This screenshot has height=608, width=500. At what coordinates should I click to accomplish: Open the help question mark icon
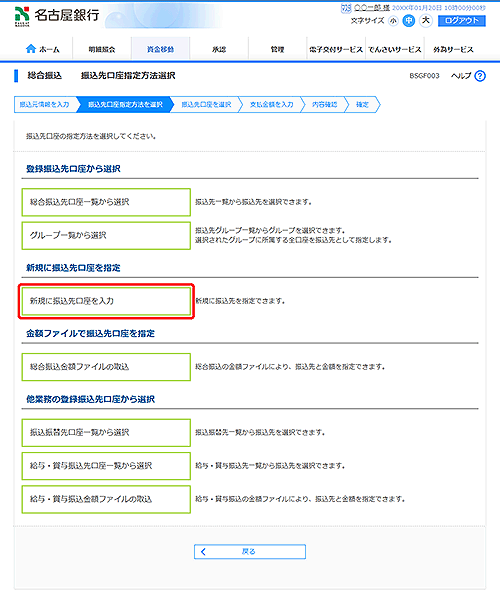pyautogui.click(x=480, y=76)
